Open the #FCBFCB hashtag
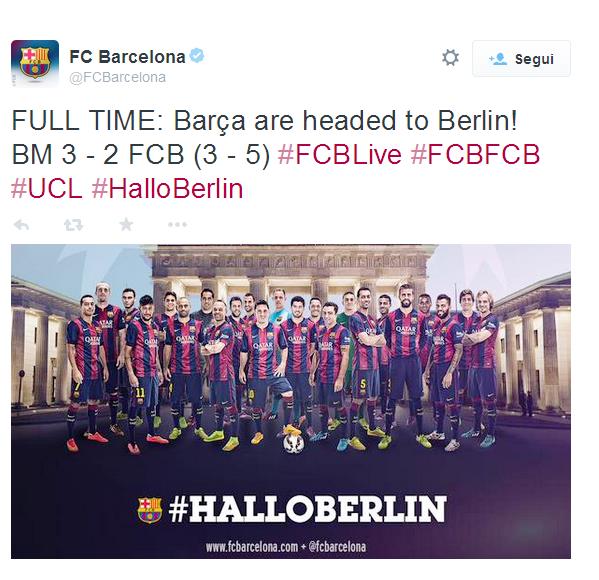The width and height of the screenshot is (599, 580). (x=475, y=155)
